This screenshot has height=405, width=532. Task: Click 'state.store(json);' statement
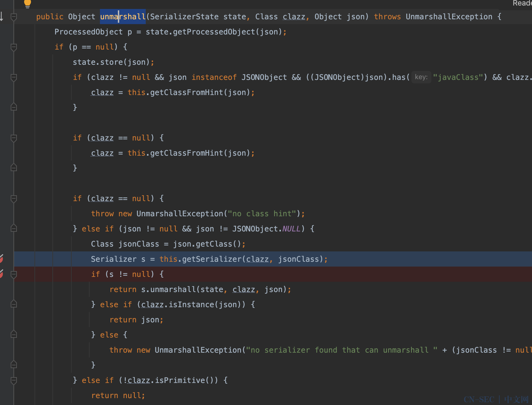(114, 62)
